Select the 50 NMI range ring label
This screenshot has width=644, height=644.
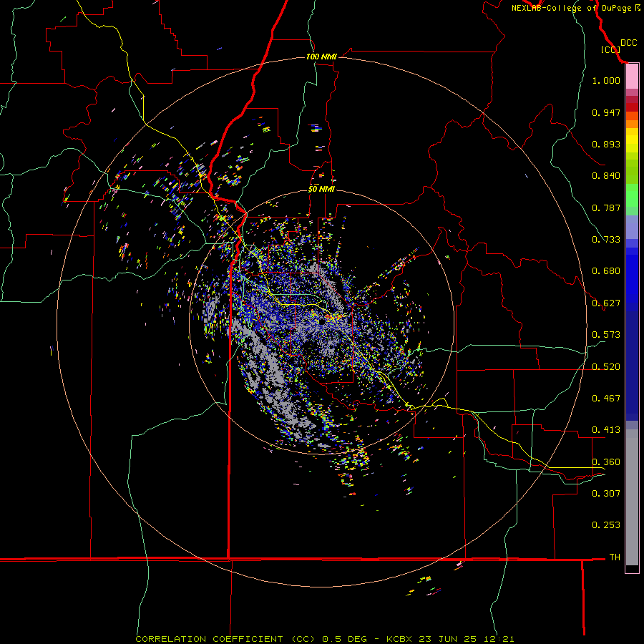point(321,189)
